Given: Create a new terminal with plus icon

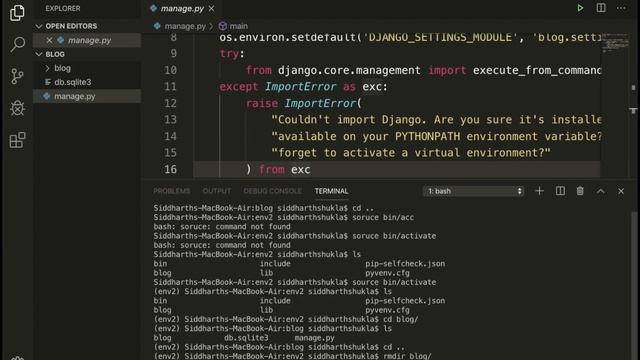Looking at the screenshot, I should tap(539, 191).
